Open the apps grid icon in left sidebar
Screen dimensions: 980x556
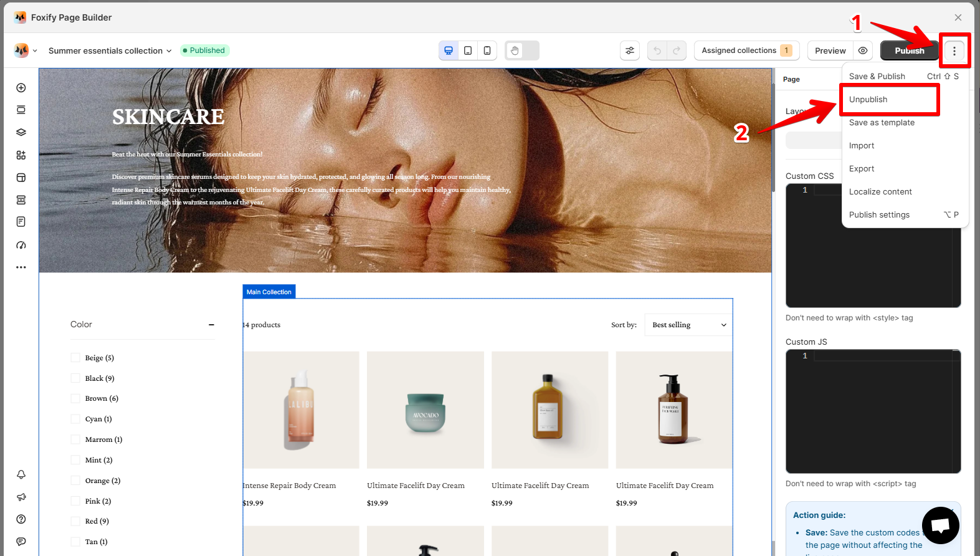pyautogui.click(x=21, y=155)
